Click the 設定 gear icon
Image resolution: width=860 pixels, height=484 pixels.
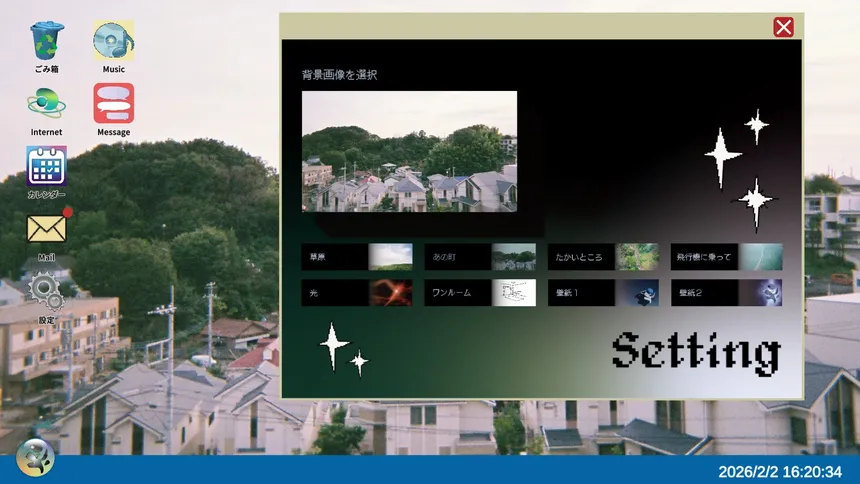[x=46, y=291]
